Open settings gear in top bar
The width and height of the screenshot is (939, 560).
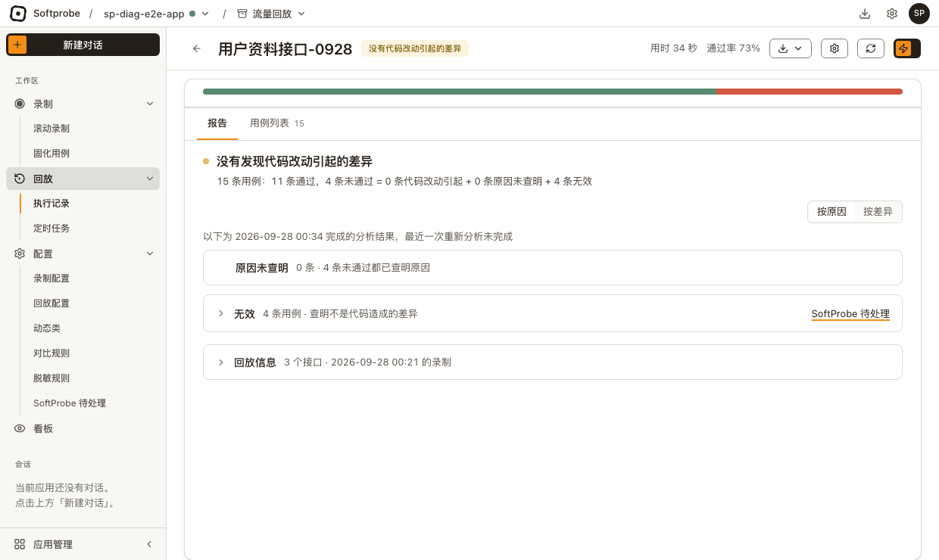coord(892,14)
